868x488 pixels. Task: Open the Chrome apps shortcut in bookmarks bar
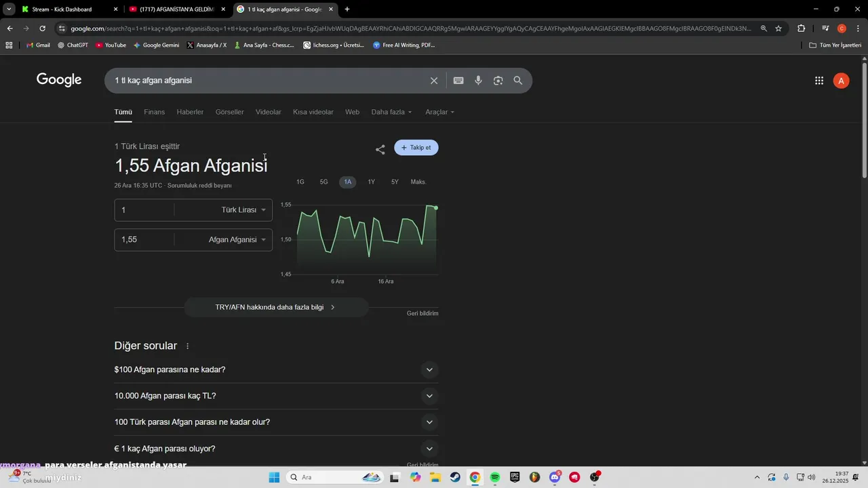point(9,45)
